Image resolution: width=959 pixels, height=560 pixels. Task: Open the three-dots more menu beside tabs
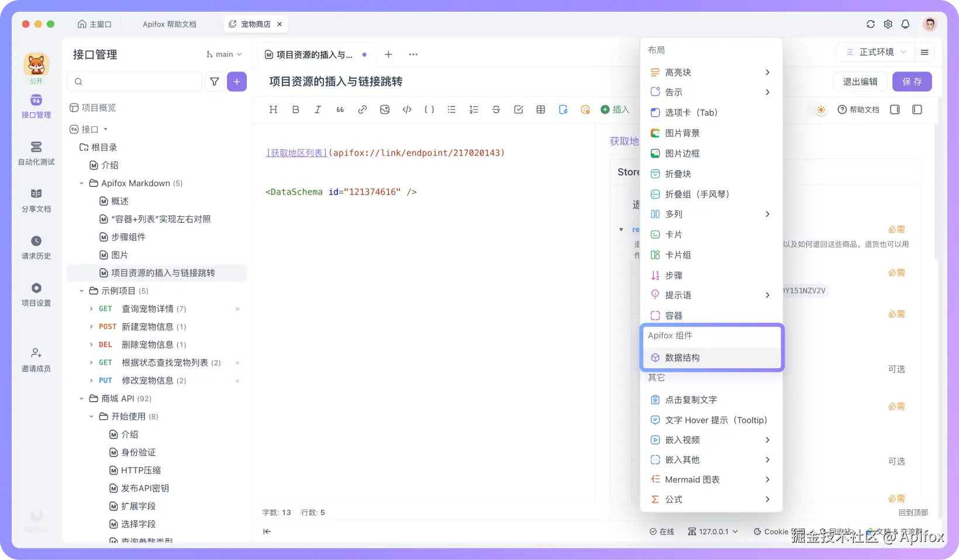[413, 54]
